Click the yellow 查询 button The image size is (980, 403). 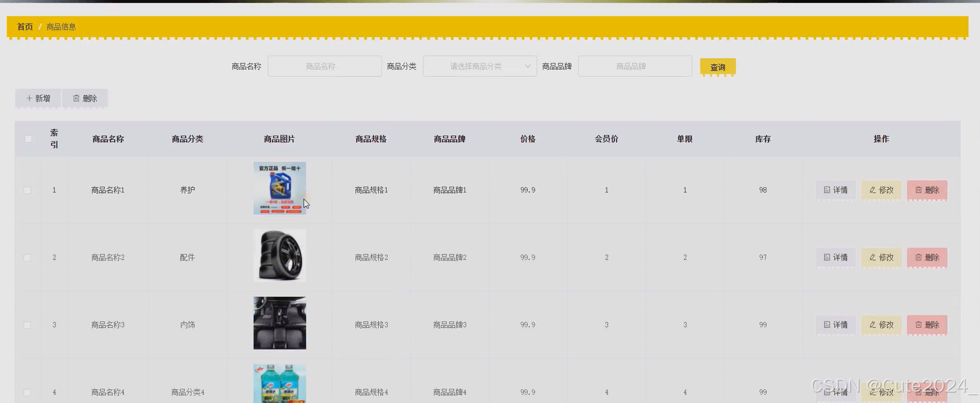click(717, 67)
